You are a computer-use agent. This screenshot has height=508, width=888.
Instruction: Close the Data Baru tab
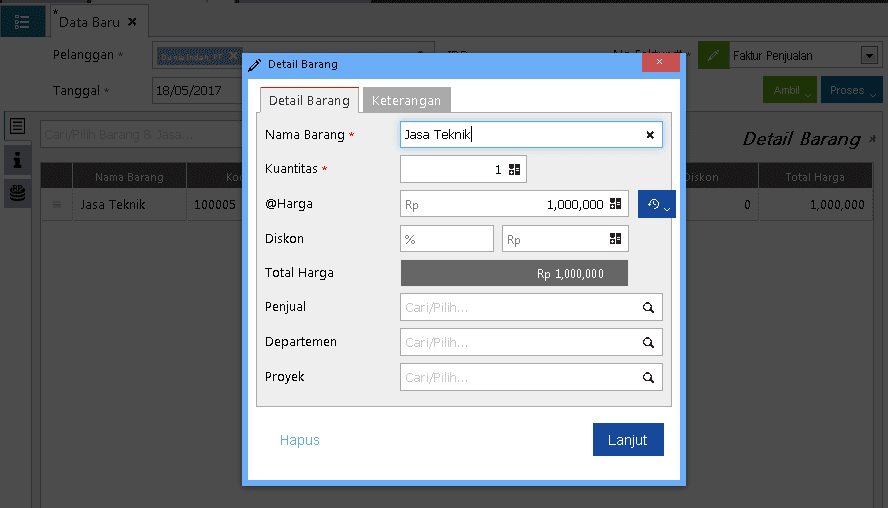coord(132,21)
